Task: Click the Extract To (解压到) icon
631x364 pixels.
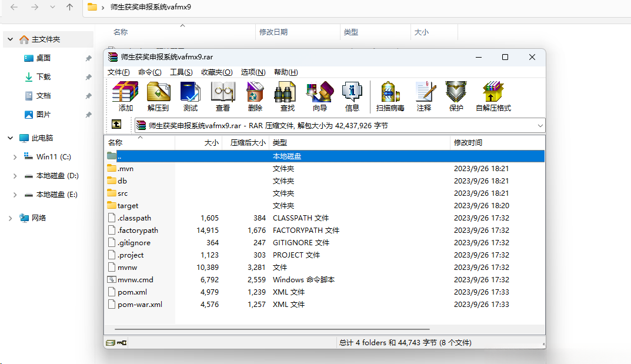Action: pos(158,96)
